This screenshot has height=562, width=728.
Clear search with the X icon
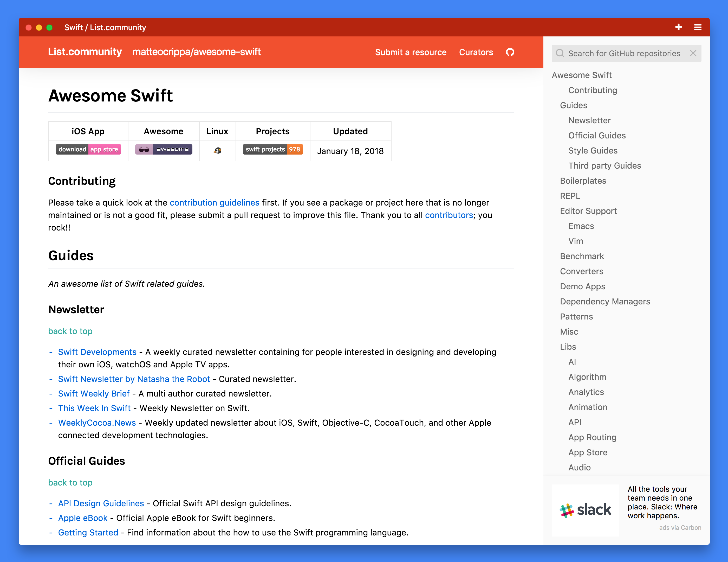(693, 53)
